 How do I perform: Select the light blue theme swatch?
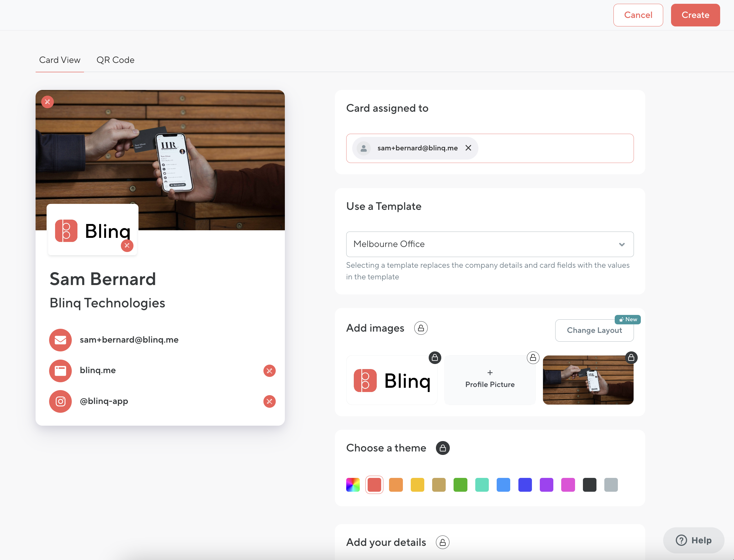(503, 485)
